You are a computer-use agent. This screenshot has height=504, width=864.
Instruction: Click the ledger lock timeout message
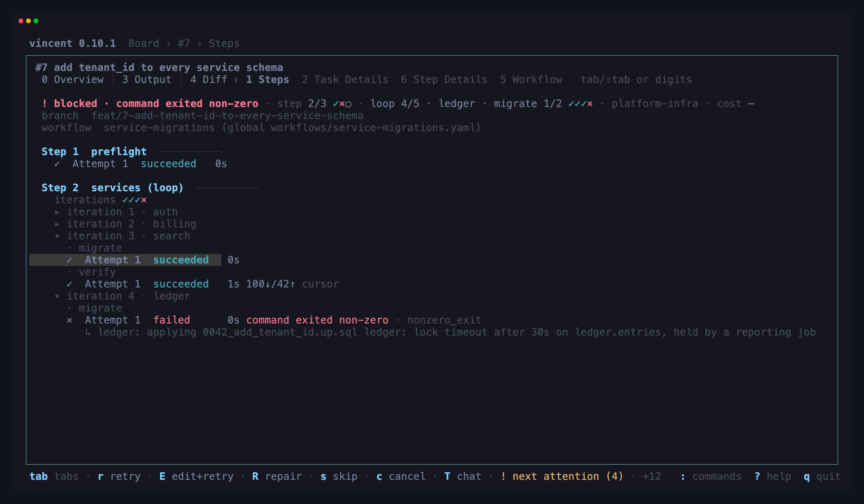(x=450, y=332)
